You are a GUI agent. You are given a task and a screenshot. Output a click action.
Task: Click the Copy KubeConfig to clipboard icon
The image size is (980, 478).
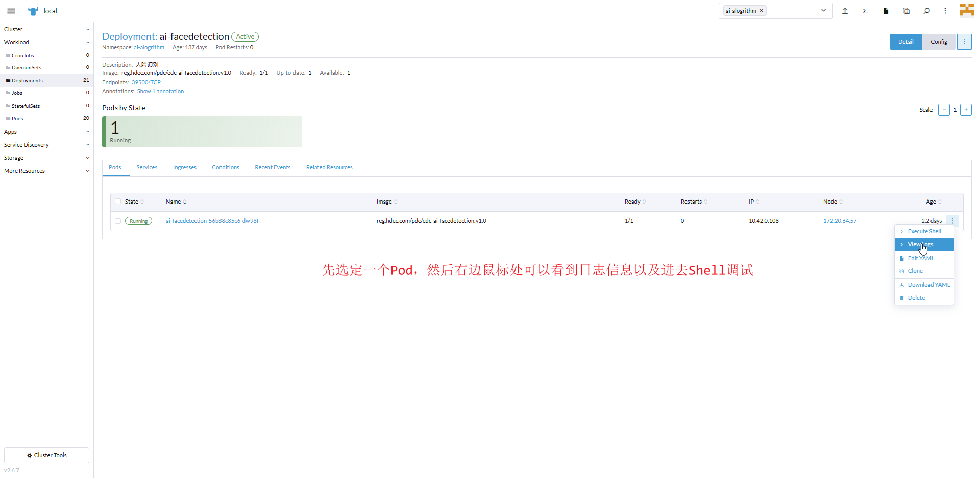[x=906, y=11]
